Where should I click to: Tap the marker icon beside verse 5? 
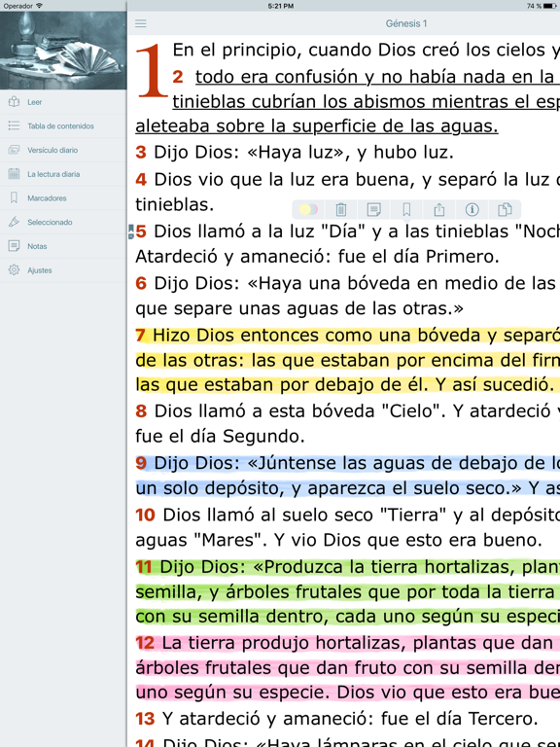(x=131, y=231)
